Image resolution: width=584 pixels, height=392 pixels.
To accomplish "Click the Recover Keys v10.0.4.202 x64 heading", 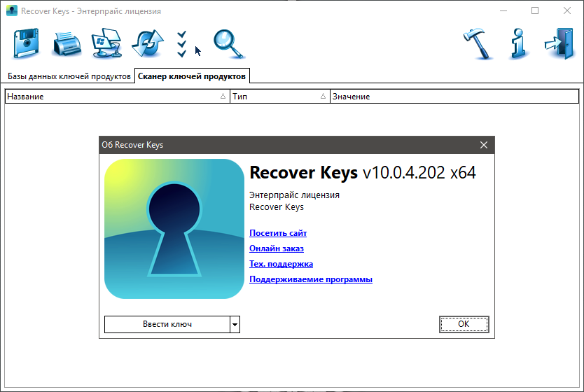I will tap(363, 173).
